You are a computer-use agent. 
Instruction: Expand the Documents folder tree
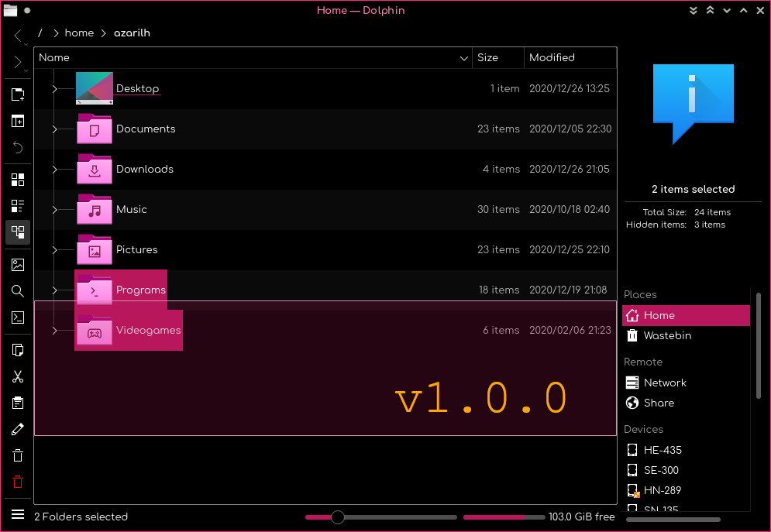(x=54, y=129)
